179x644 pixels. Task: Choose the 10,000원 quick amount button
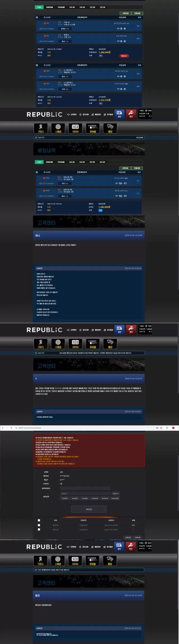click(x=65, y=498)
